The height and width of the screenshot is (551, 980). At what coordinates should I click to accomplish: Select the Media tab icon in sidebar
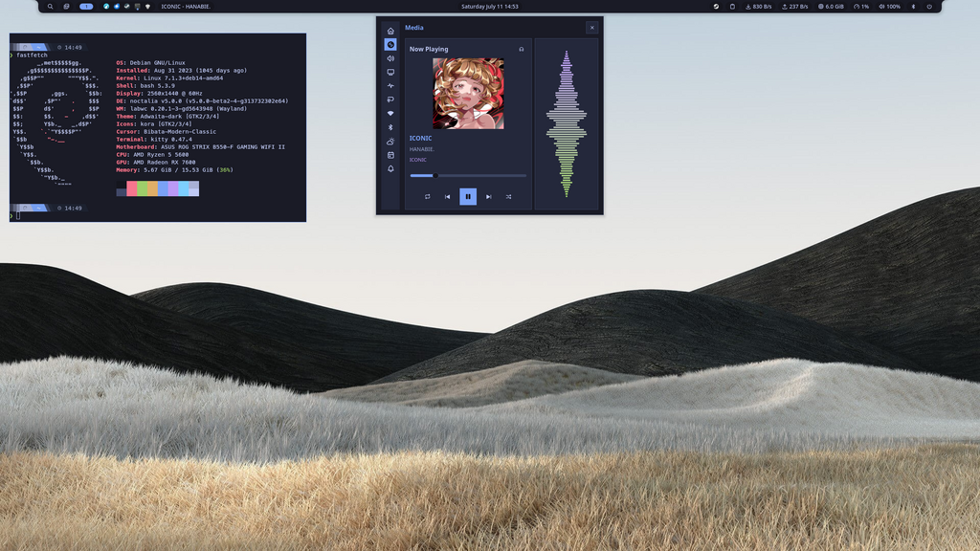coord(390,44)
